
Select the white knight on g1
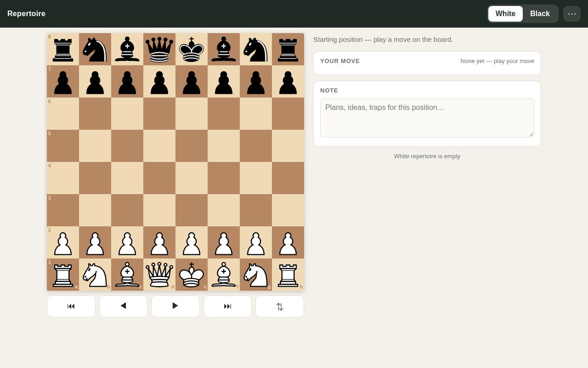(256, 275)
